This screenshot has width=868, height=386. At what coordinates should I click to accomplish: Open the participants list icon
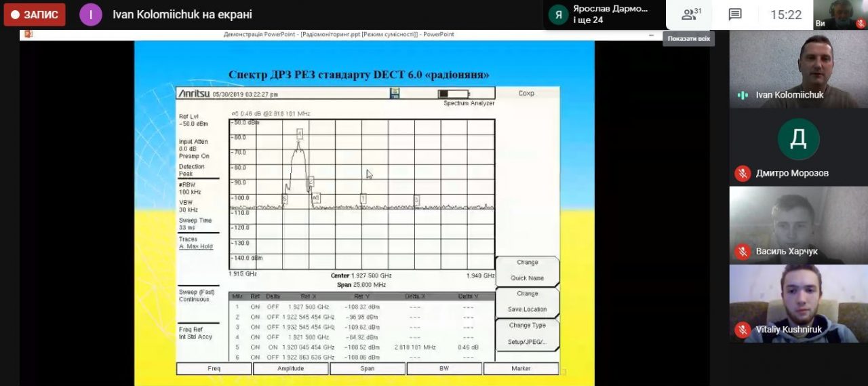pyautogui.click(x=691, y=14)
